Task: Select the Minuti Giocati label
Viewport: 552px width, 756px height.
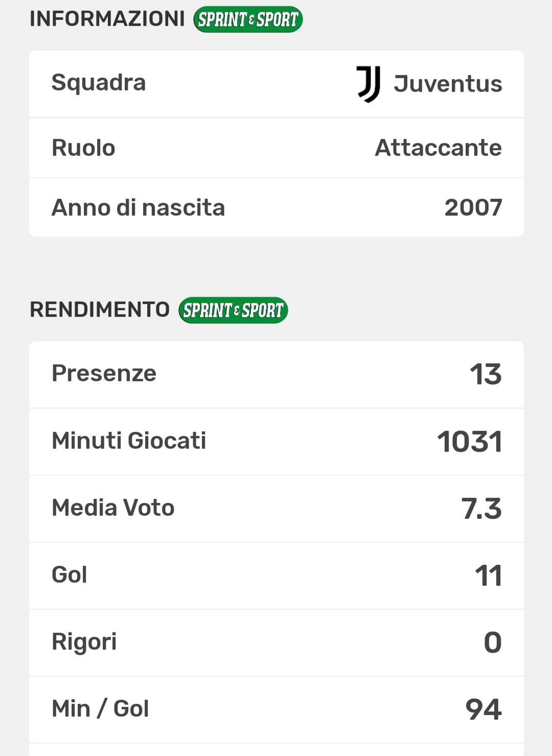Action: (129, 441)
